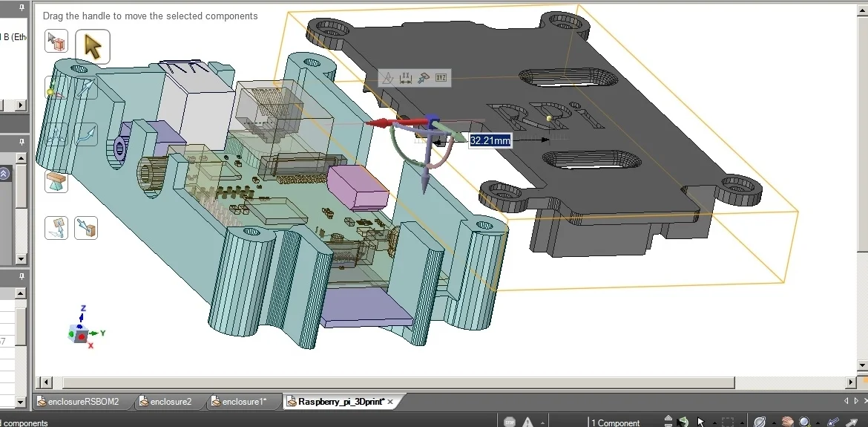Screen dimensions: 868x427
Task: Click the viewport horizontal scrollbar left arrow
Action: 45,382
